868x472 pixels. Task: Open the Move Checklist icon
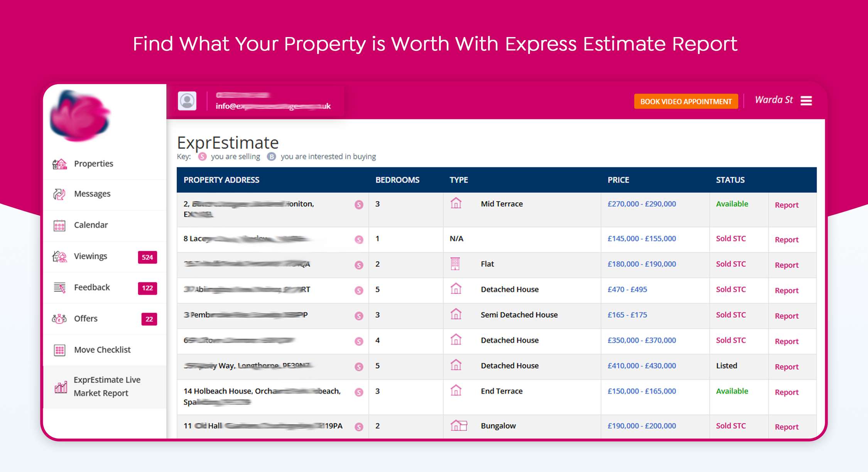[59, 350]
